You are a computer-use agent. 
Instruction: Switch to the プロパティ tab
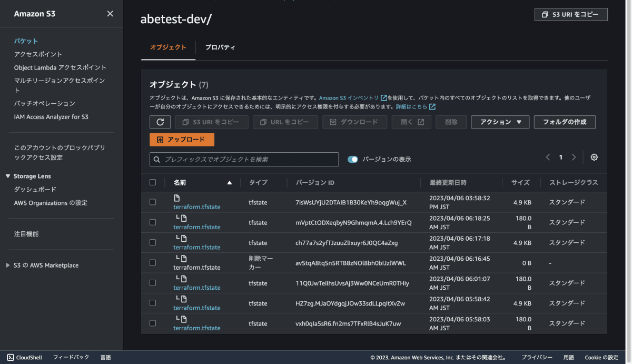pyautogui.click(x=220, y=47)
